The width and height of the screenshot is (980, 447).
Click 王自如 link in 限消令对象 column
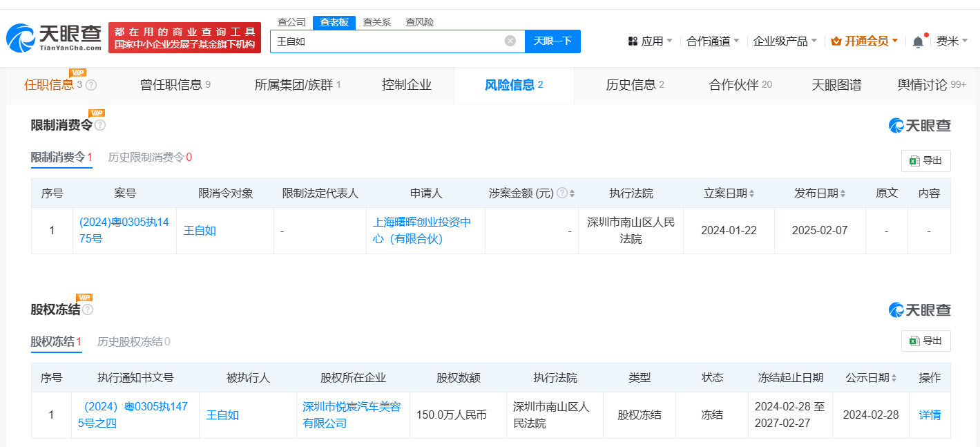[200, 231]
